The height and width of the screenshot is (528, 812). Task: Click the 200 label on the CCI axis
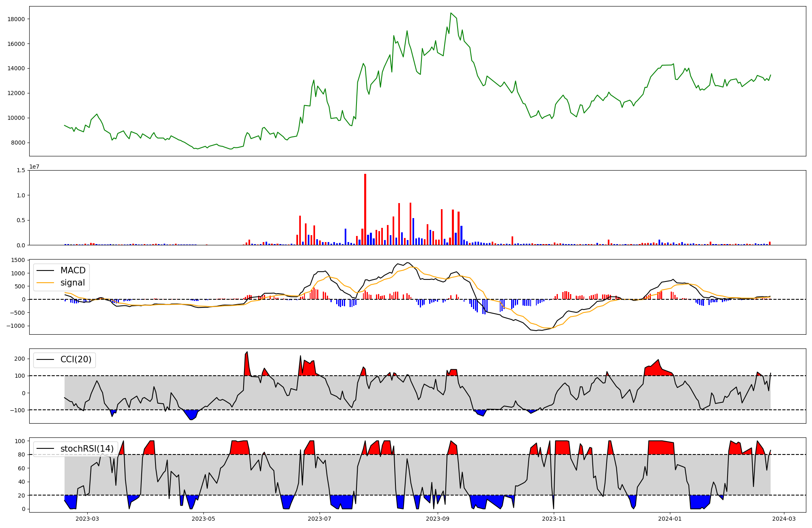[x=20, y=359]
